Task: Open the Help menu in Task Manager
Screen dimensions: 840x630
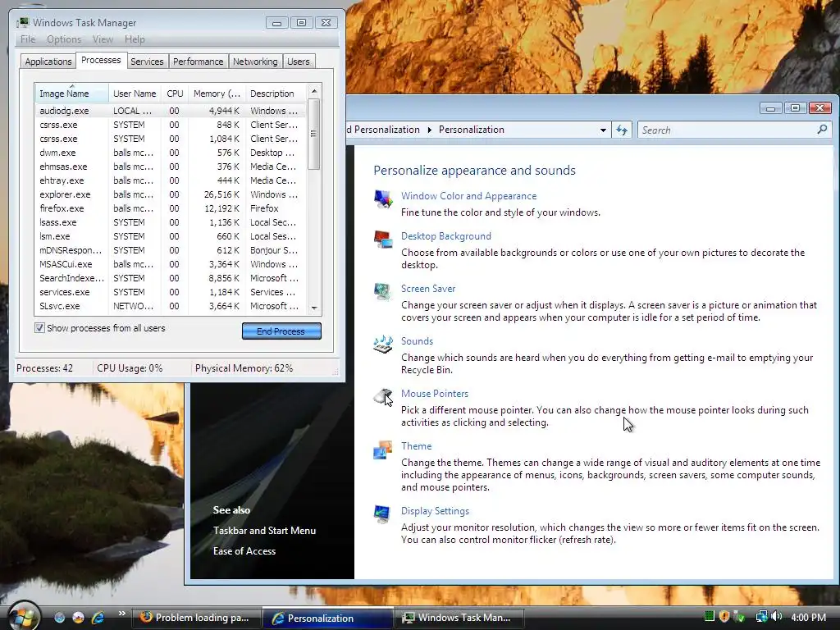Action: (135, 39)
